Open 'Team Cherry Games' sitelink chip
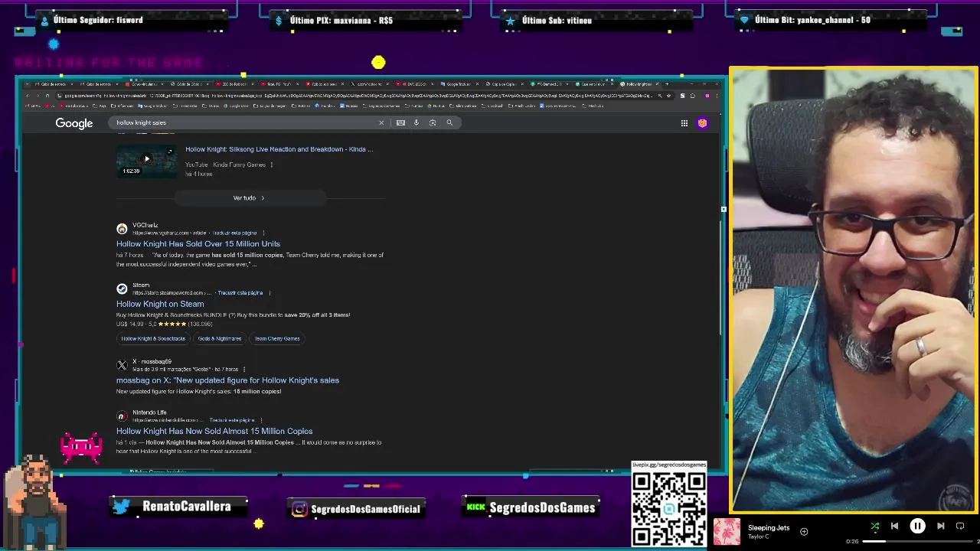 point(277,338)
